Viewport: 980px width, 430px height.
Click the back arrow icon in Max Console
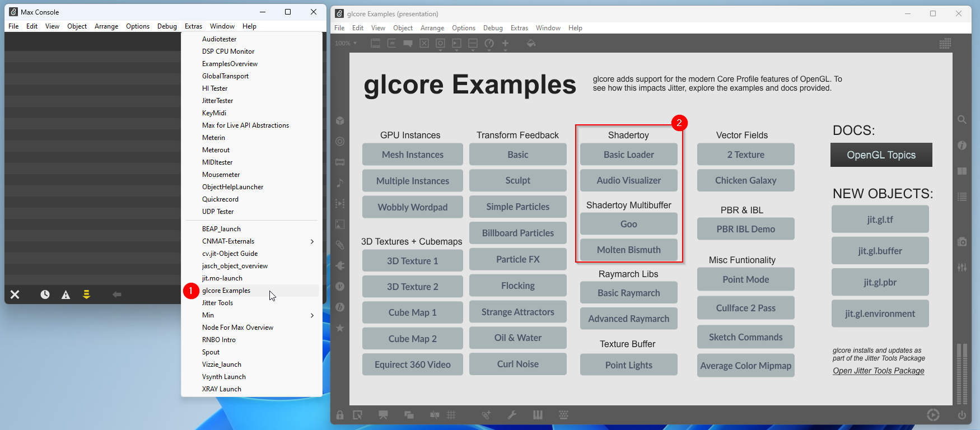coord(117,295)
